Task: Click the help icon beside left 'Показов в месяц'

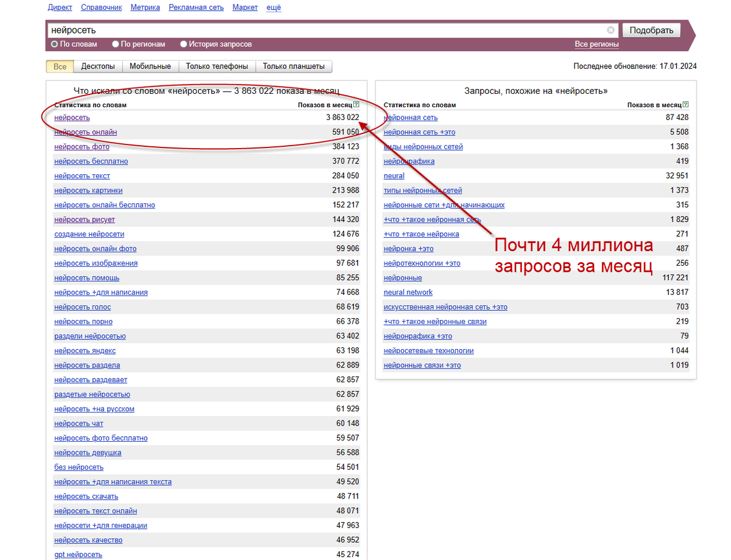Action: [356, 105]
